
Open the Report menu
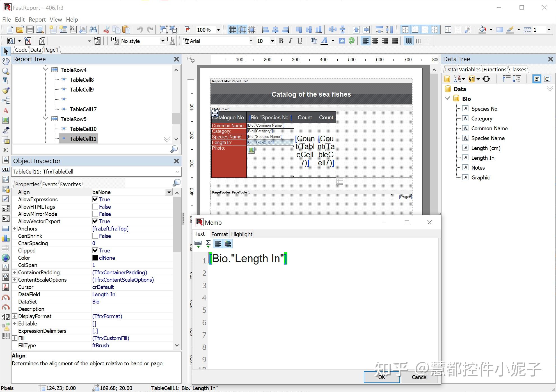(x=37, y=19)
